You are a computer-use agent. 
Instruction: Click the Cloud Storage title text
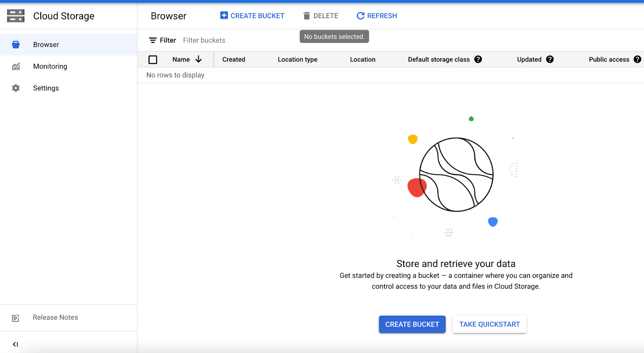[64, 16]
